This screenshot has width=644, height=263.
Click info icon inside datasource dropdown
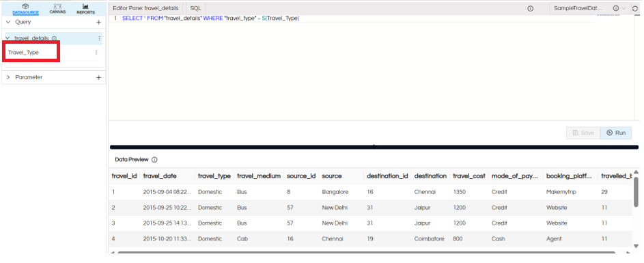[616, 8]
